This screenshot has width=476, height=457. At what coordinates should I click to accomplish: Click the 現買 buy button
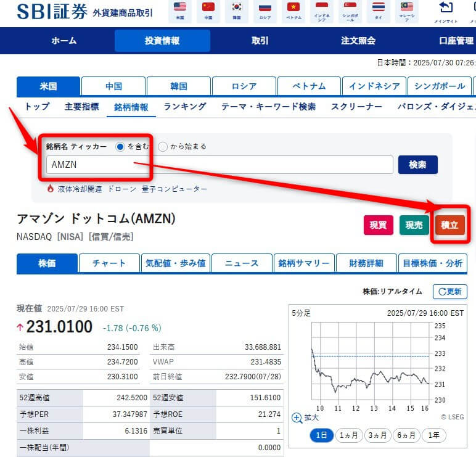tap(378, 225)
